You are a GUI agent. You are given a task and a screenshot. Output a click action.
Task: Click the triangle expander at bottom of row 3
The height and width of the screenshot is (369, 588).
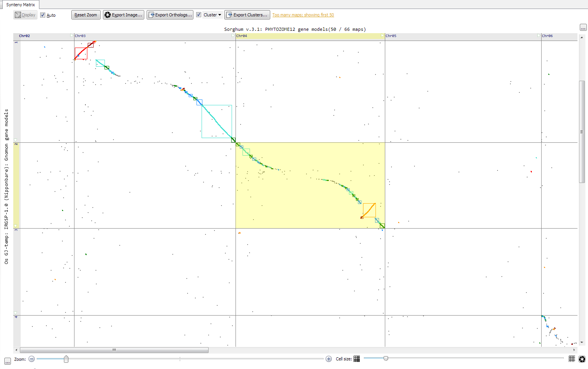coord(16,313)
